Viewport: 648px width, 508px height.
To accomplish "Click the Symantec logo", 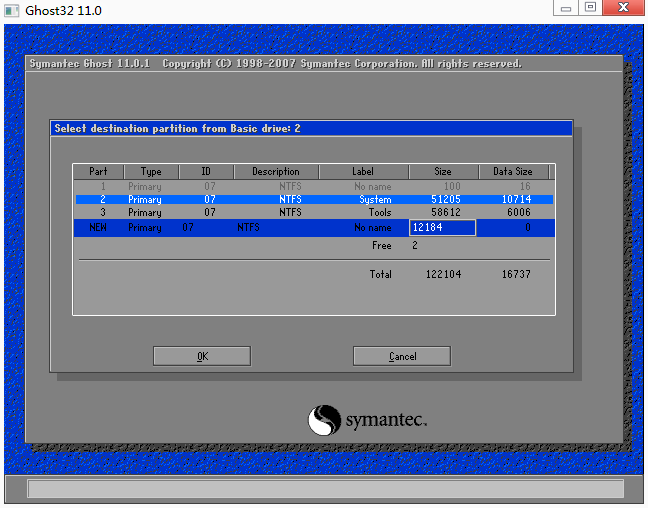I will (x=367, y=420).
